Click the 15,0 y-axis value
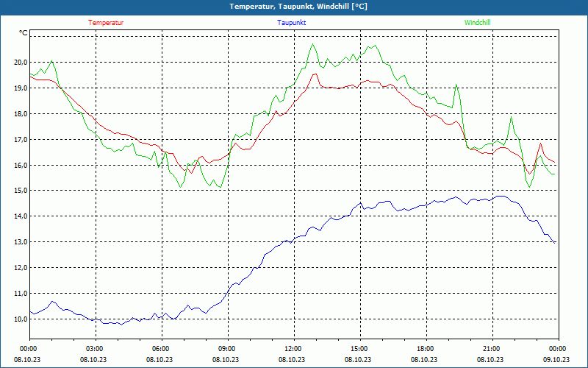Screen dimensions: 588x368 pos(21,191)
